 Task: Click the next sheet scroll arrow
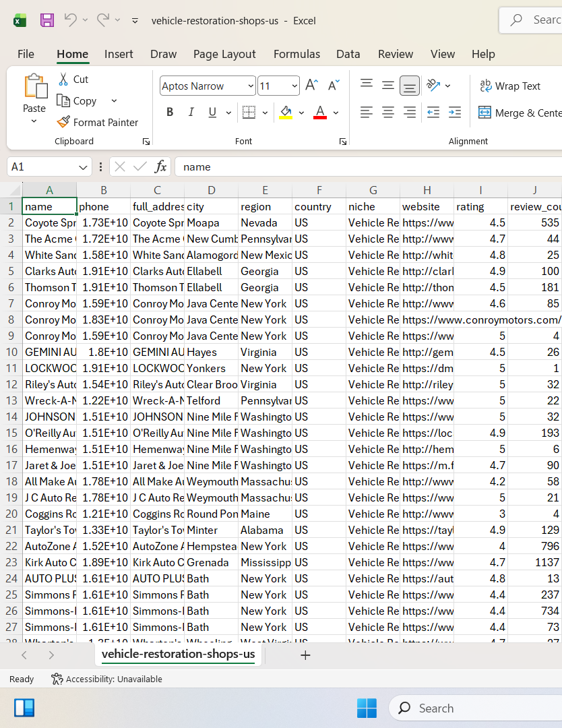point(51,655)
